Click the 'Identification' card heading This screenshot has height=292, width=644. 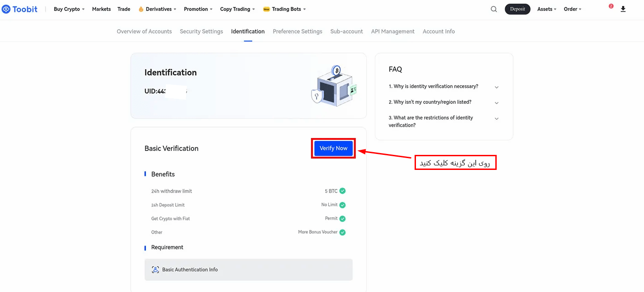[x=171, y=72]
